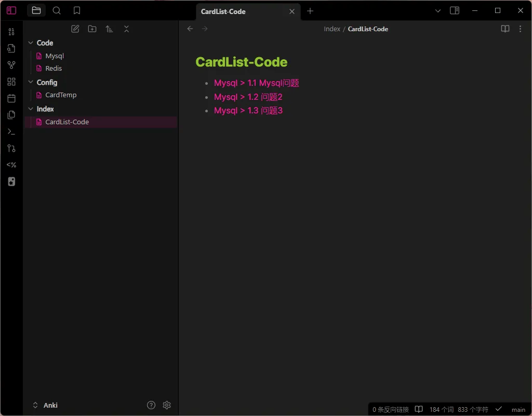The image size is (532, 416).
Task: Open the help question-mark icon
Action: click(x=151, y=405)
